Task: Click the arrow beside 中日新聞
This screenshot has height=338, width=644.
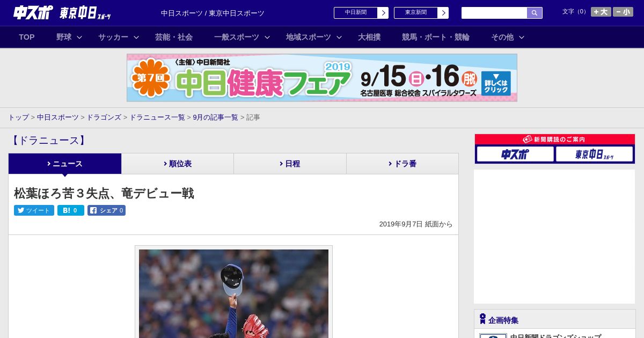Action: pos(383,13)
